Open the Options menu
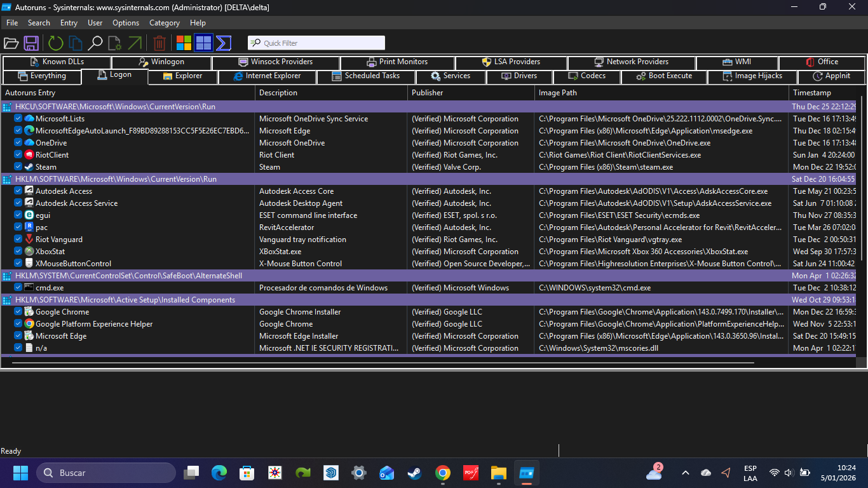This screenshot has width=868, height=488. (x=126, y=23)
